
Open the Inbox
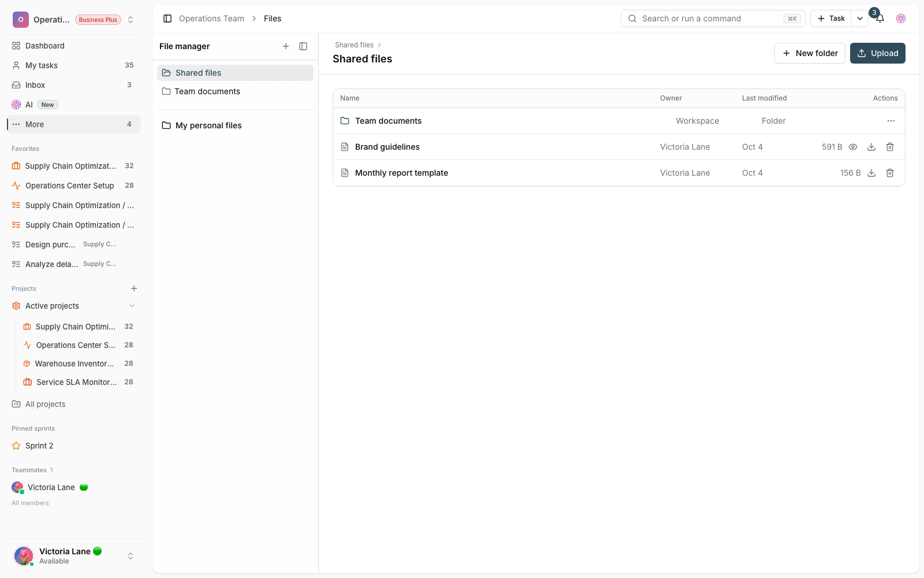74,85
